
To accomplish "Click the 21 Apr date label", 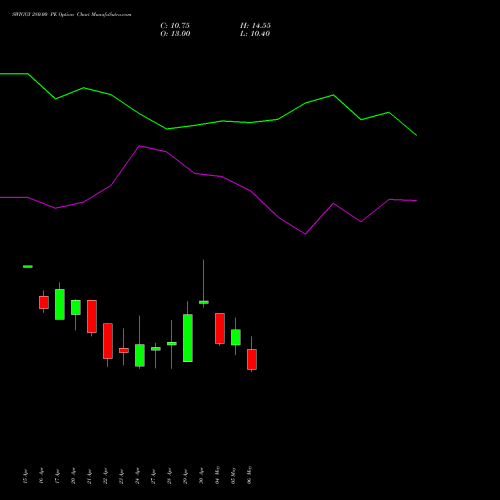I will pos(89,476).
